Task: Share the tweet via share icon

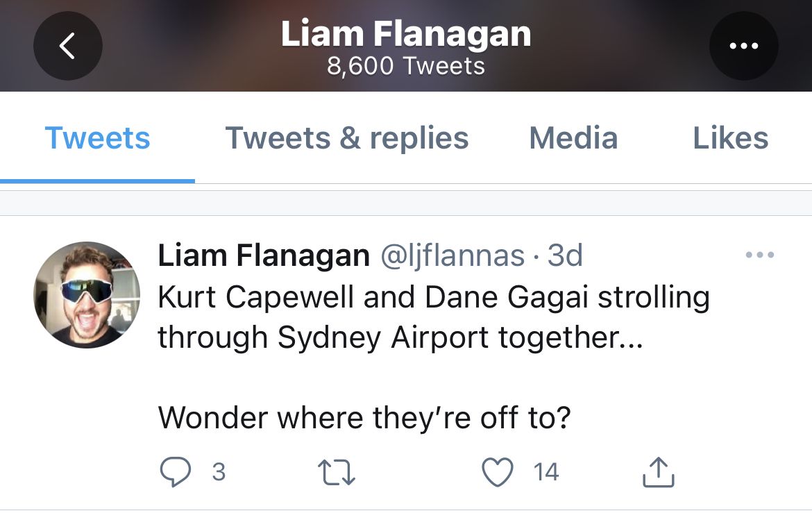Action: coord(658,472)
